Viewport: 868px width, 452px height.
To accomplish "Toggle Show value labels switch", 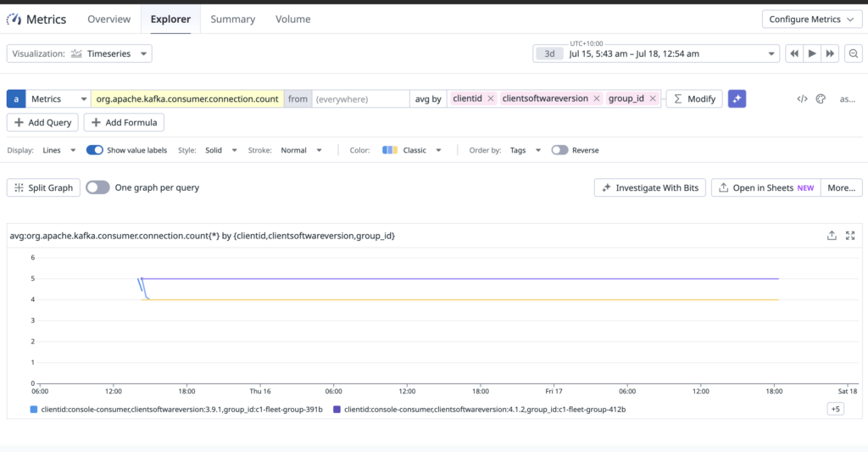I will pyautogui.click(x=95, y=150).
